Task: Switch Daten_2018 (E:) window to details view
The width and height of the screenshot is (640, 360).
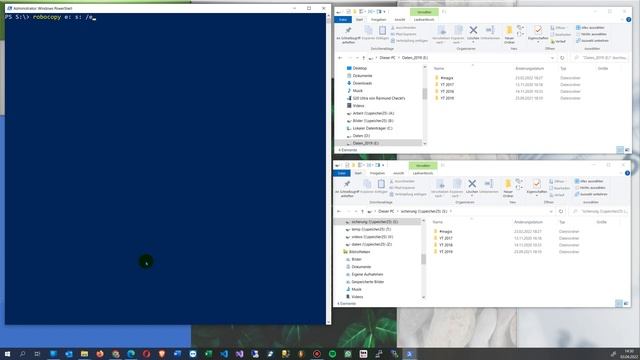Action: (x=620, y=150)
